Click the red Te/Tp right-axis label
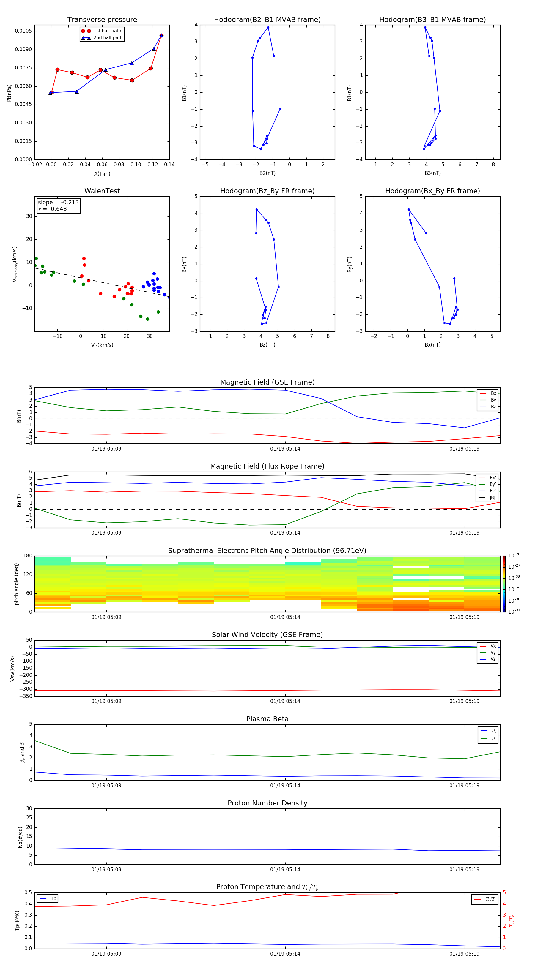The height and width of the screenshot is (980, 535). tap(512, 921)
